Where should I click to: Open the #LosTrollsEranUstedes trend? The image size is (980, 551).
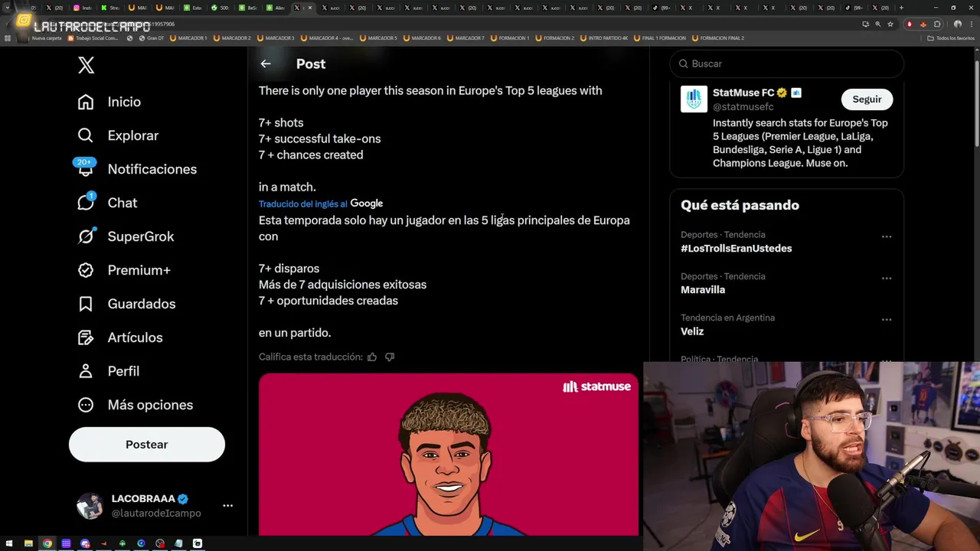click(737, 249)
